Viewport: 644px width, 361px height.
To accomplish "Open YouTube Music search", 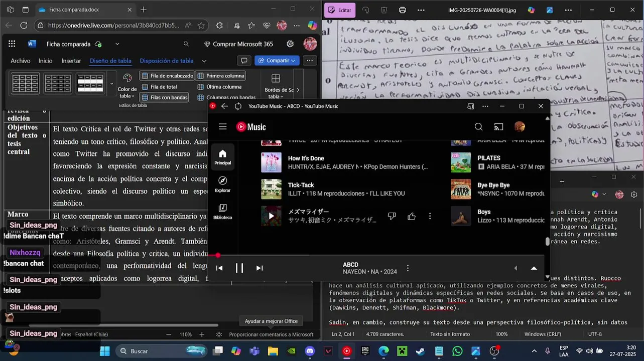I will tap(478, 127).
